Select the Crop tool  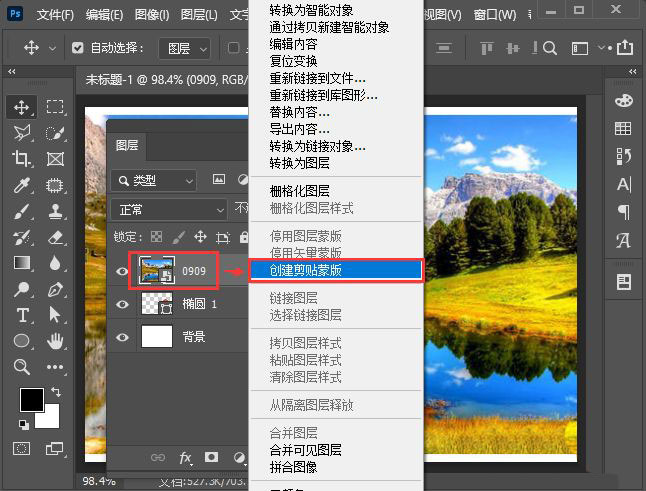pos(21,159)
